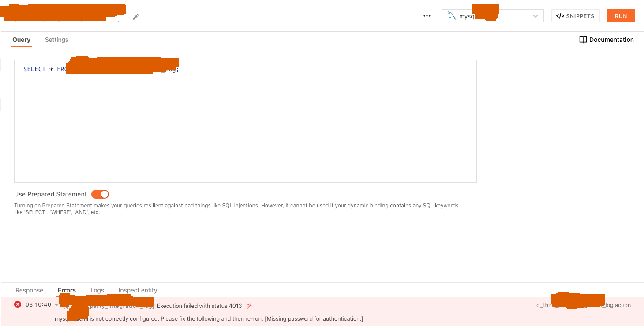Open the Documentation link
The width and height of the screenshot is (644, 329).
611,39
